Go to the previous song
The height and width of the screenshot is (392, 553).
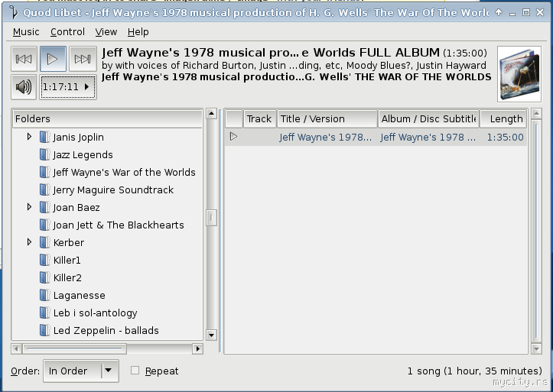(24, 59)
